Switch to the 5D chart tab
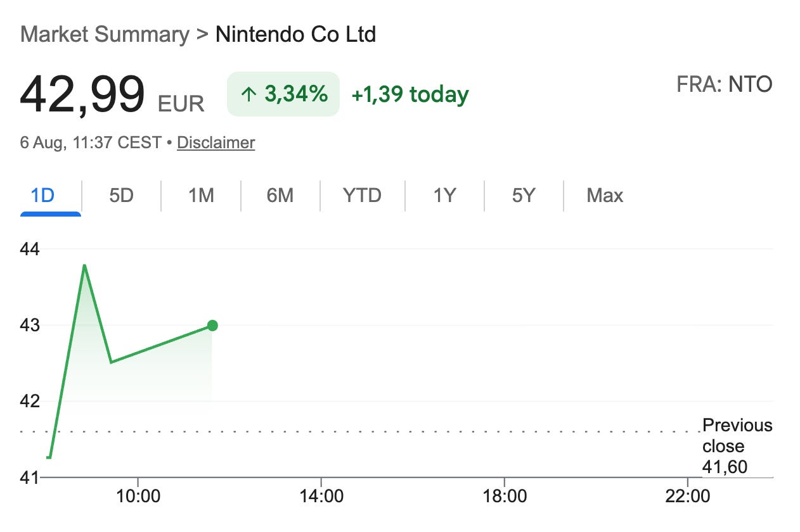The width and height of the screenshot is (800, 532). (121, 195)
